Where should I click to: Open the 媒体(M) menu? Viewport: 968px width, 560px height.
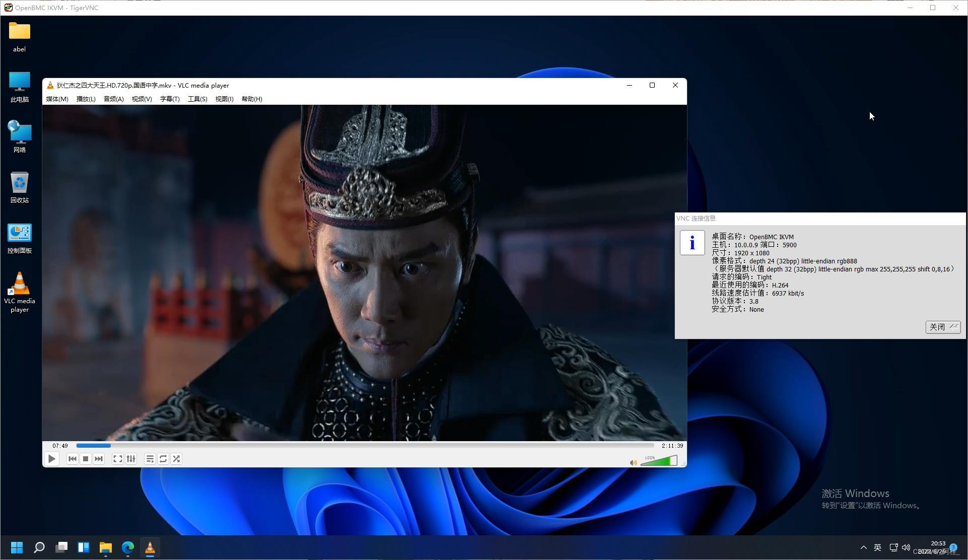[57, 99]
